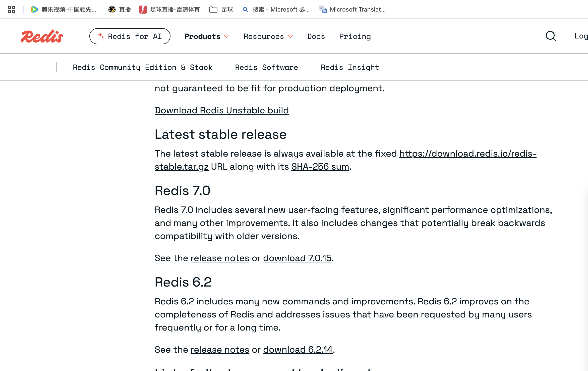Image resolution: width=588 pixels, height=371 pixels.
Task: Open the 直播 bookmark
Action: click(120, 10)
